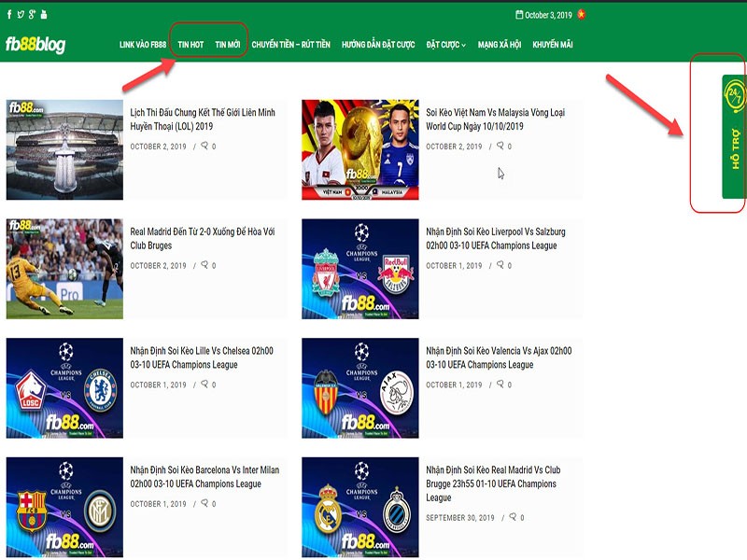747x560 pixels.
Task: Click date October 1, 2019 under Lille Chelsea post
Action: pos(158,385)
